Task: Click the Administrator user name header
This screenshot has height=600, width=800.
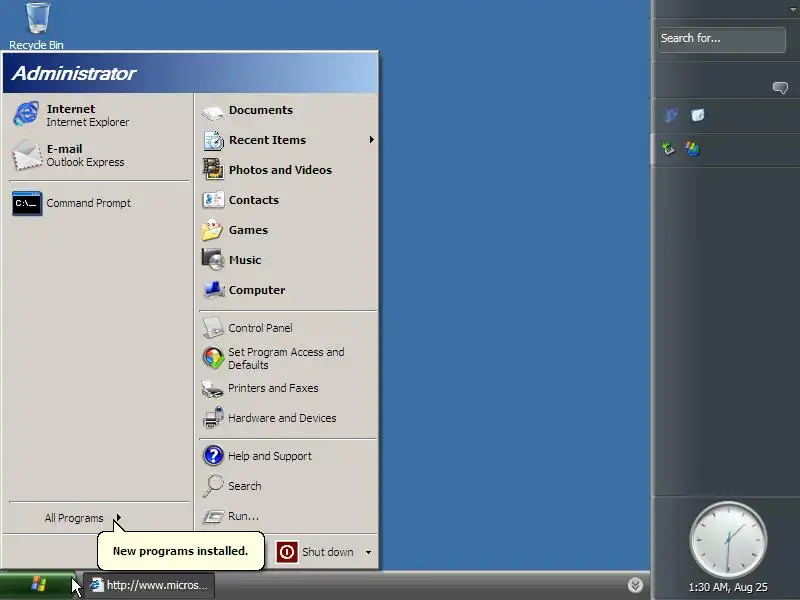Action: [74, 73]
